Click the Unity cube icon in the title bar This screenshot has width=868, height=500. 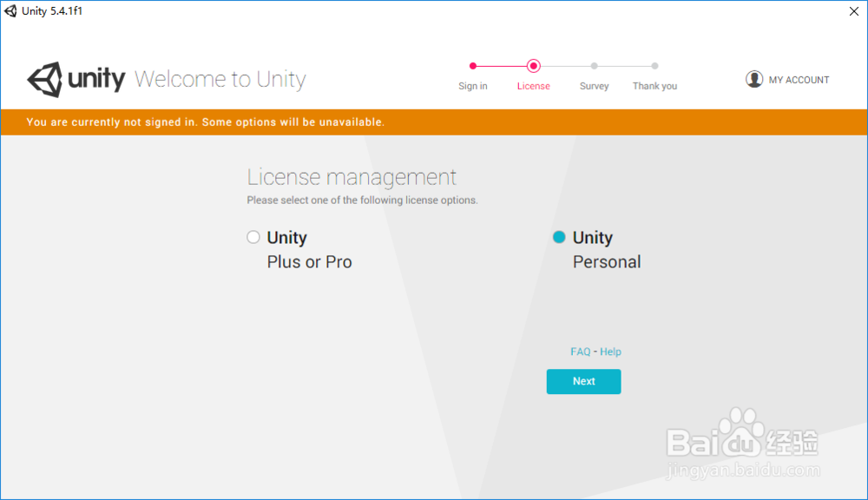click(x=9, y=10)
